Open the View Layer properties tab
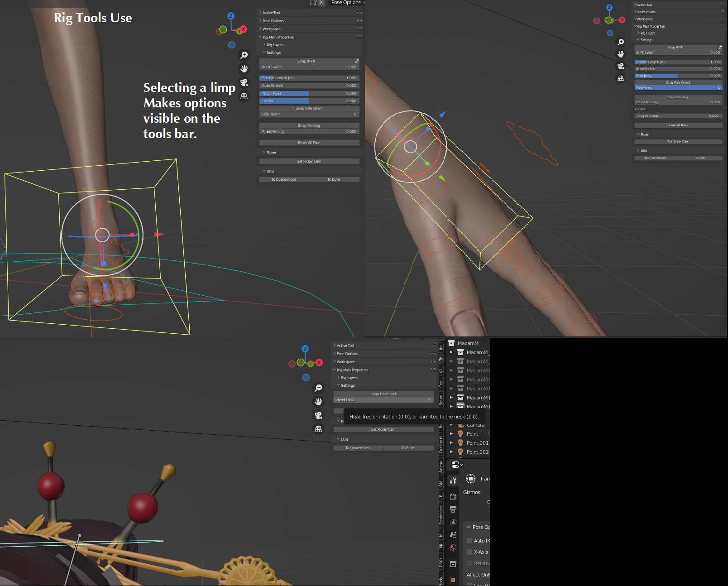The height and width of the screenshot is (586, 728). click(x=453, y=522)
